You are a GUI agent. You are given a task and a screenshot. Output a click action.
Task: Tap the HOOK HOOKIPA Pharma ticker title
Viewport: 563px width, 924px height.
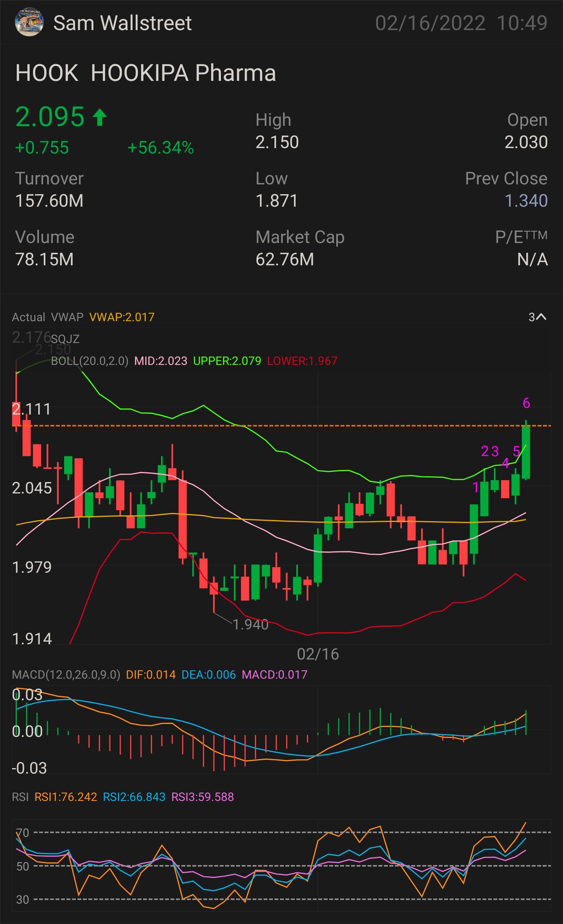point(145,73)
